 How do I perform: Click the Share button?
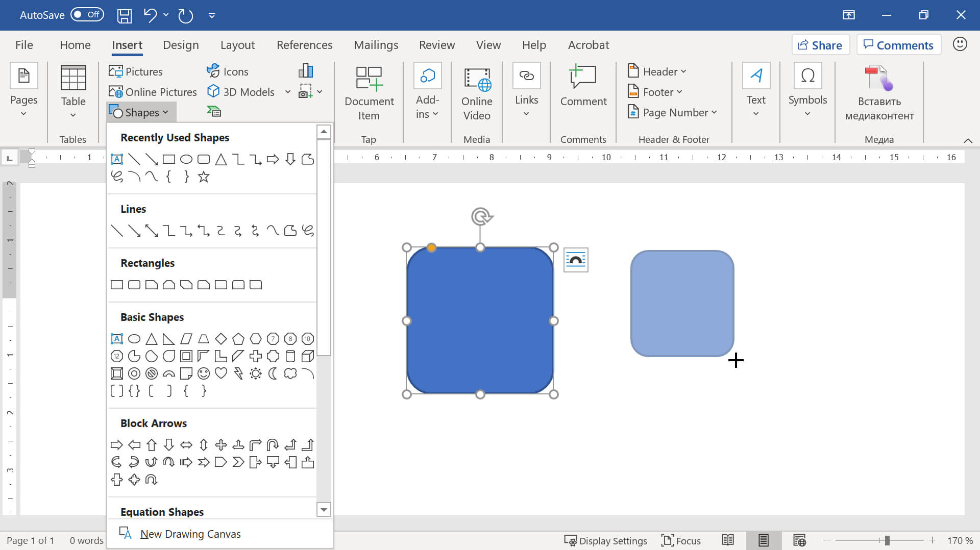tap(820, 45)
